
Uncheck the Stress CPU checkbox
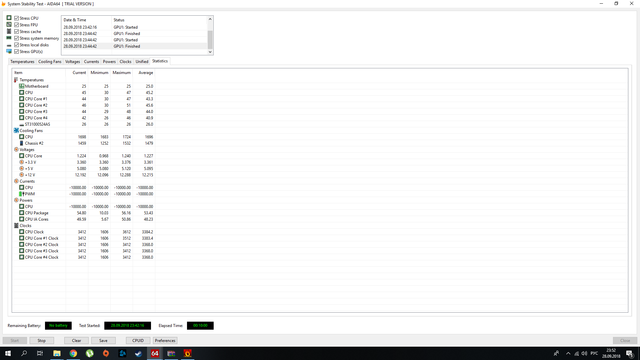pos(17,18)
